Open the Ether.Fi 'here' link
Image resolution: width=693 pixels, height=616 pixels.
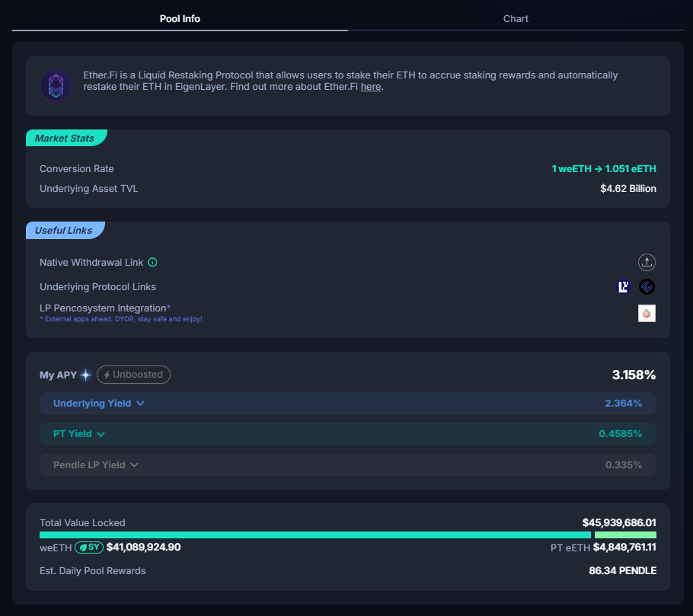[x=370, y=87]
